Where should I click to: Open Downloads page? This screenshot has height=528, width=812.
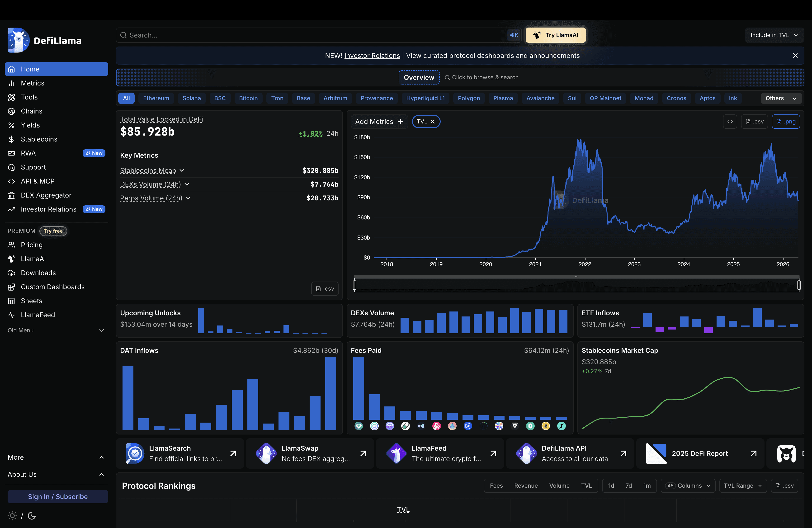tap(56, 273)
